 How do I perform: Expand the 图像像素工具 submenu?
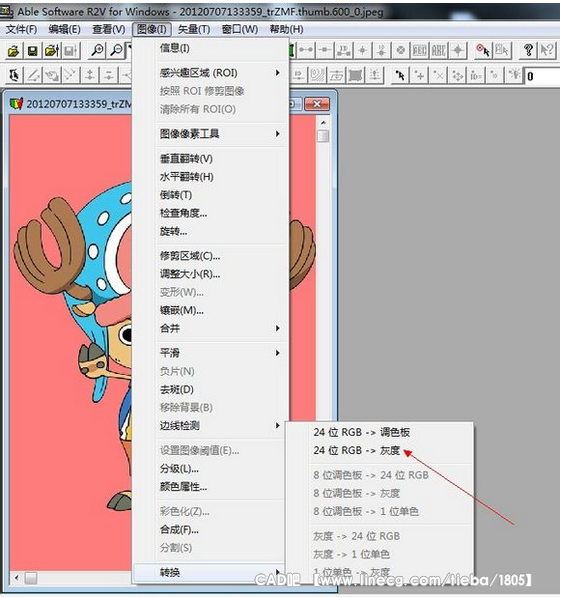click(x=220, y=134)
